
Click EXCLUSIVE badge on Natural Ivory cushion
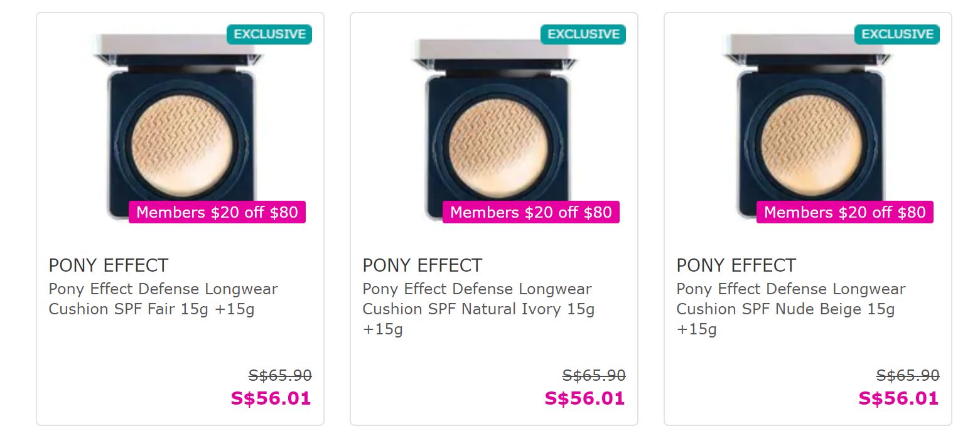[x=583, y=35]
